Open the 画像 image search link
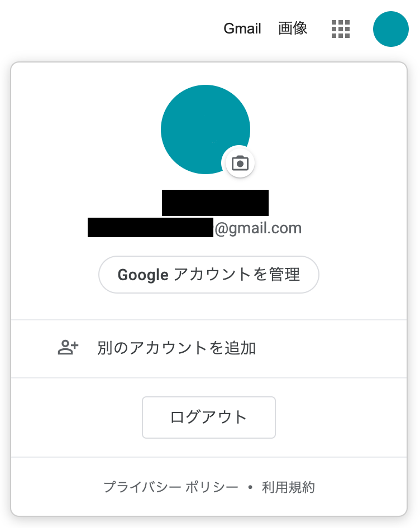This screenshot has height=528, width=420. tap(293, 29)
